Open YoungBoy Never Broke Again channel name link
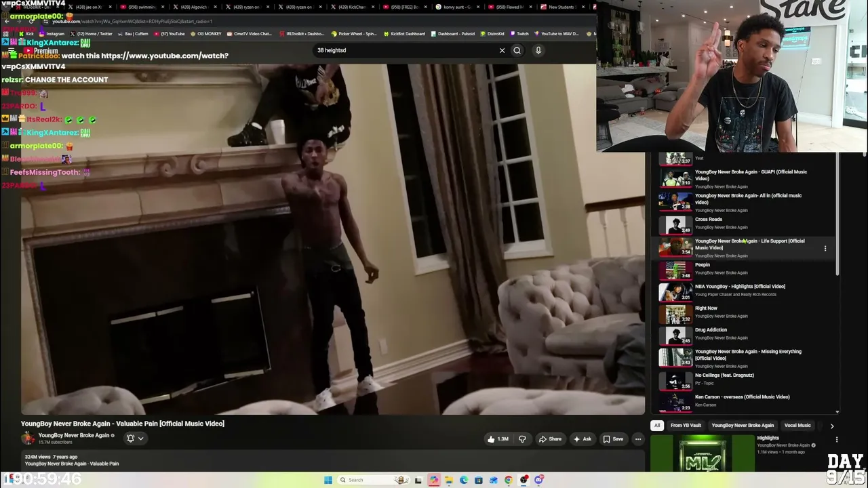The height and width of the screenshot is (488, 868). point(74,435)
